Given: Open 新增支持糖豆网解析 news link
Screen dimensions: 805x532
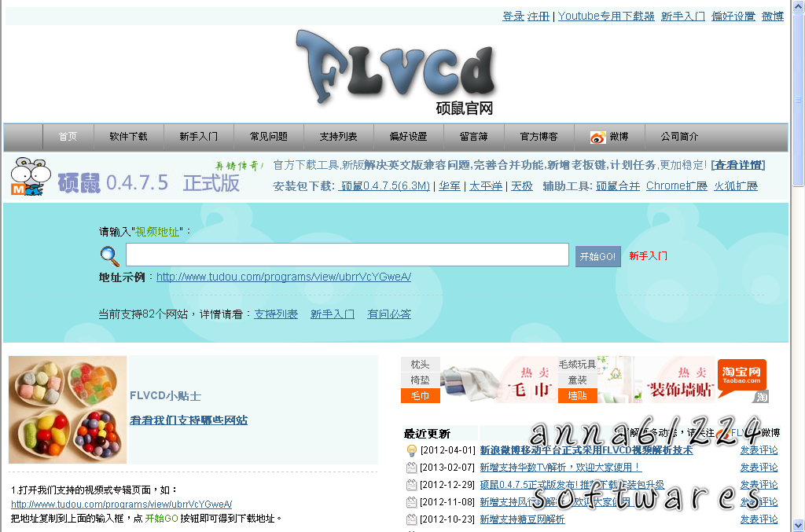Looking at the screenshot, I should (522, 519).
